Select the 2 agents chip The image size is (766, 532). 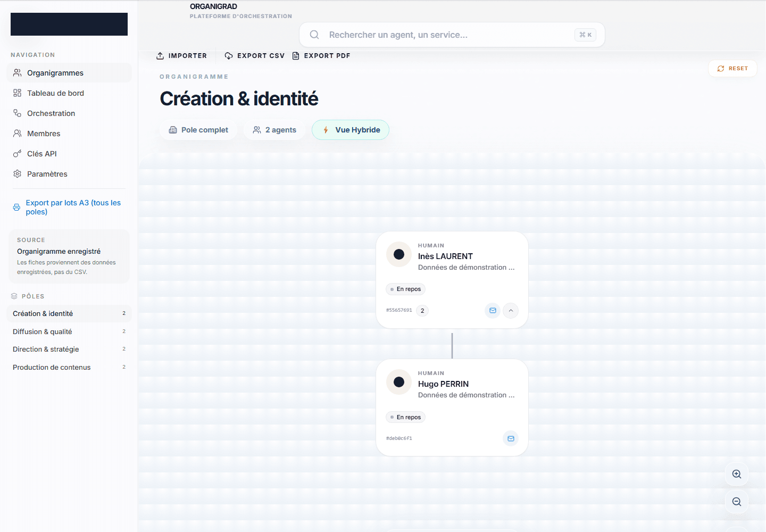tap(274, 130)
